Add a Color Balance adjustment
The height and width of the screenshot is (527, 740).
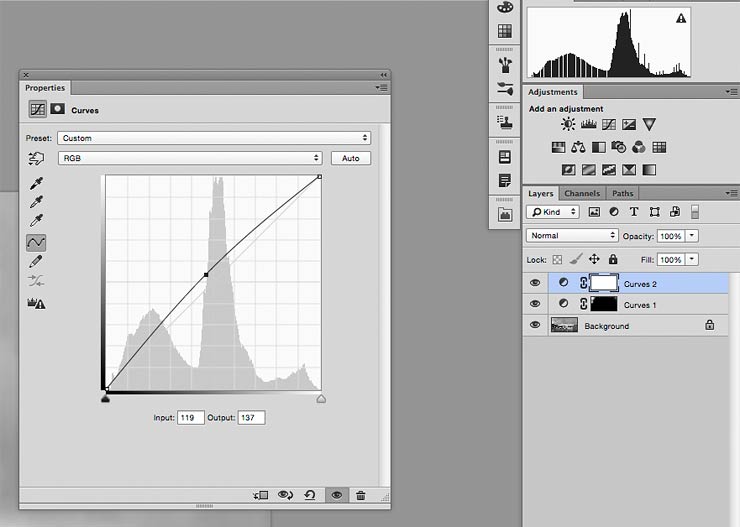[578, 147]
